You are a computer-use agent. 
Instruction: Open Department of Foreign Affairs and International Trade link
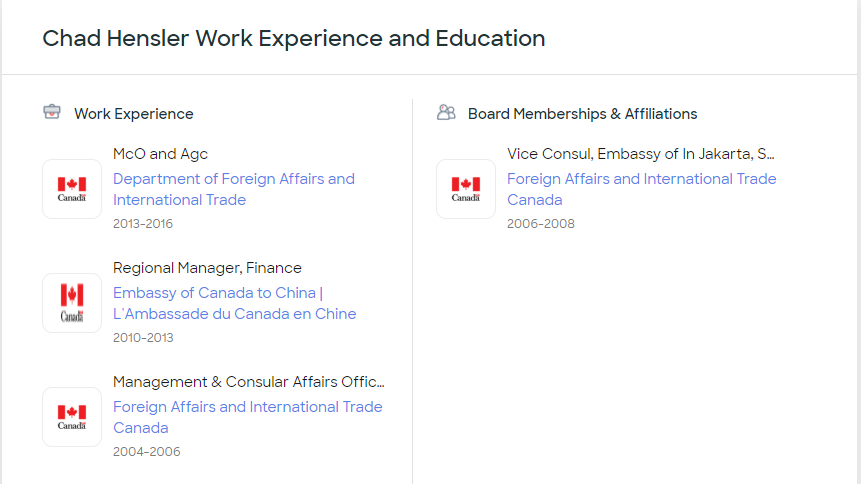pyautogui.click(x=233, y=189)
